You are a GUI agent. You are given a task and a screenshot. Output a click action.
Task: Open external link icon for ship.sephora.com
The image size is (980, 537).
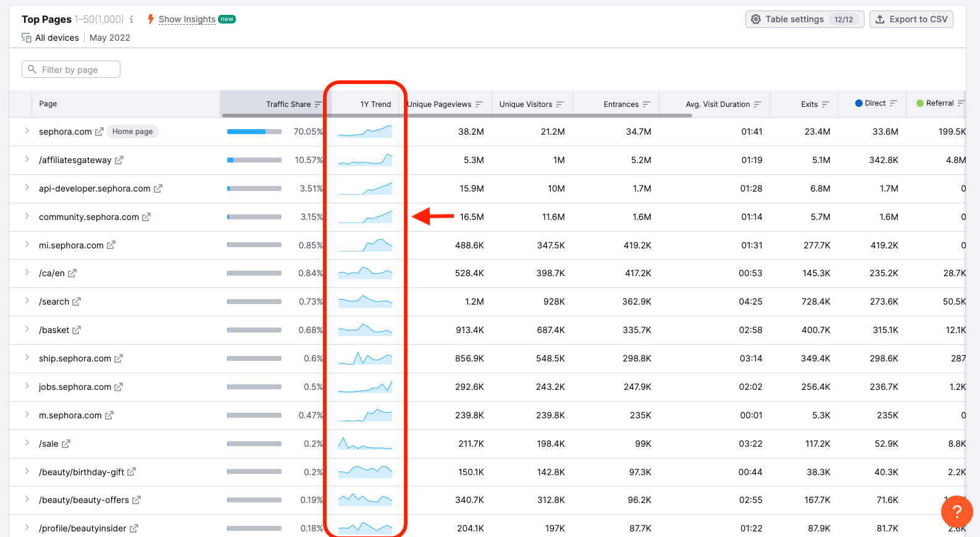coord(119,358)
